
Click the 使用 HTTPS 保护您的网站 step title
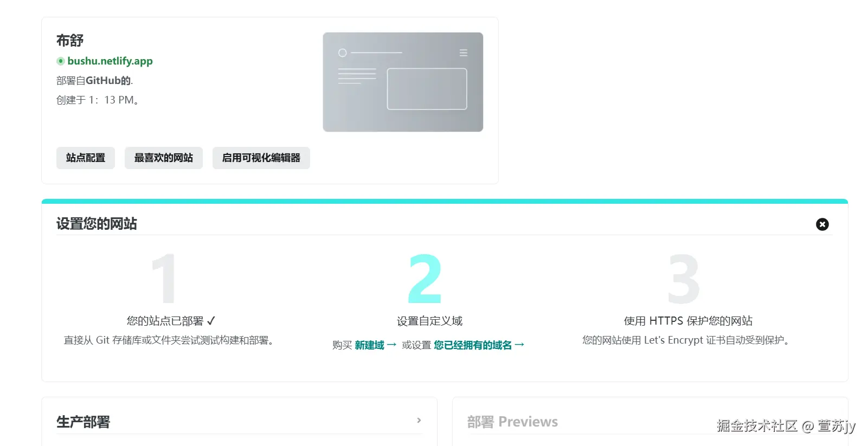coord(688,321)
